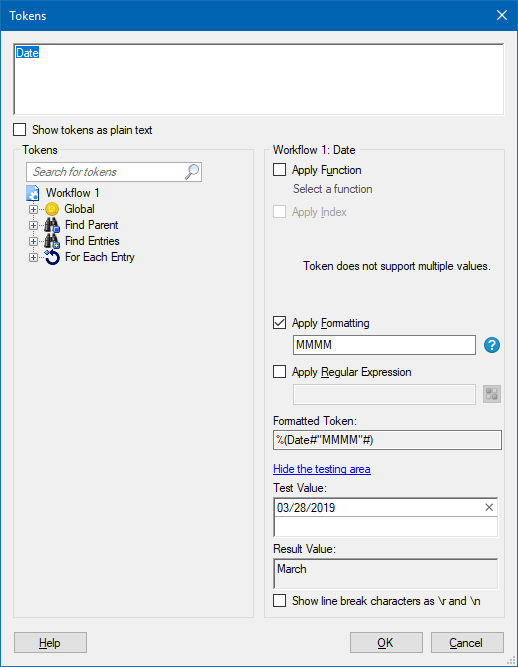Clear the test value with the X icon
The image size is (518, 667).
pyautogui.click(x=489, y=507)
